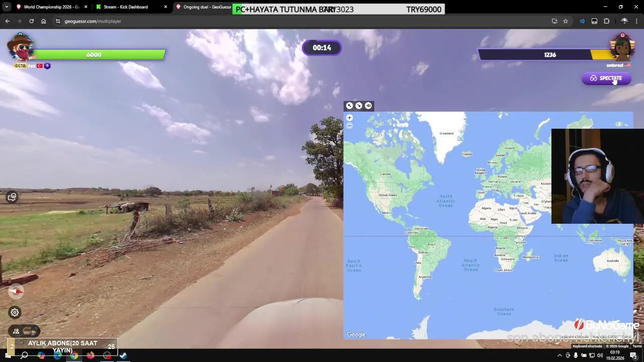Image resolution: width=644 pixels, height=362 pixels.
Task: Click the Google logo on the map
Action: click(x=356, y=335)
